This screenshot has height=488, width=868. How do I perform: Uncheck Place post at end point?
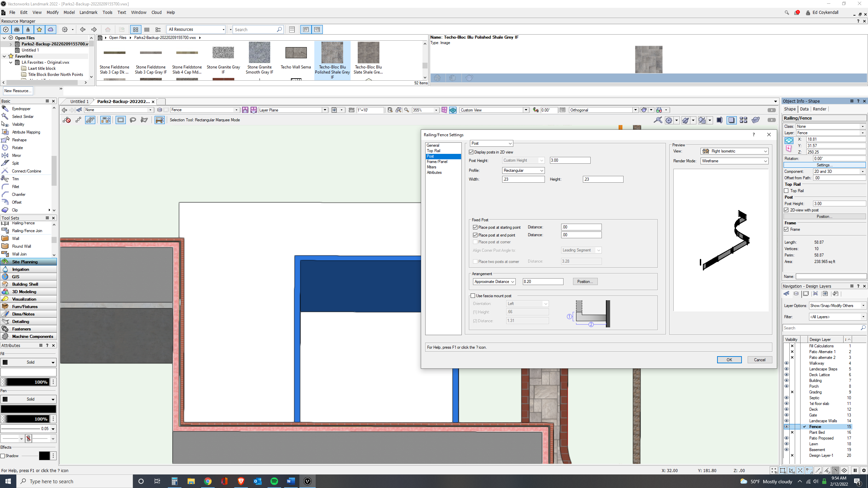click(x=475, y=235)
